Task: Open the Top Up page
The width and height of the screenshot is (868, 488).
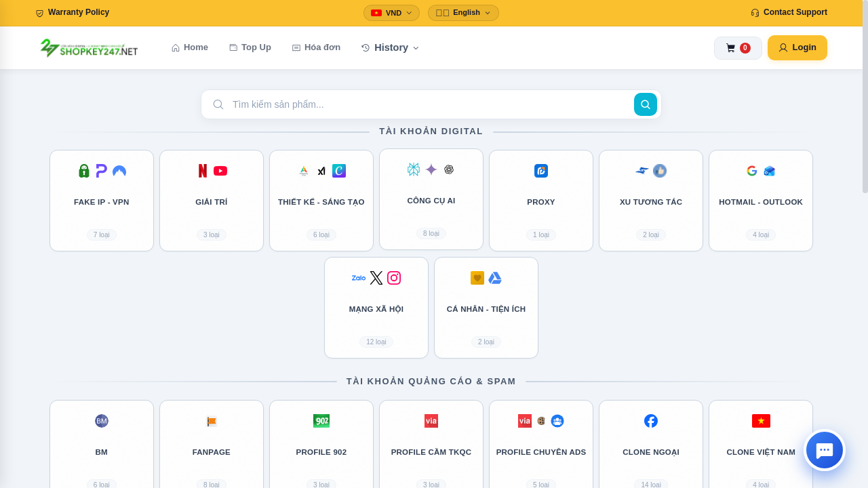Action: tap(250, 47)
